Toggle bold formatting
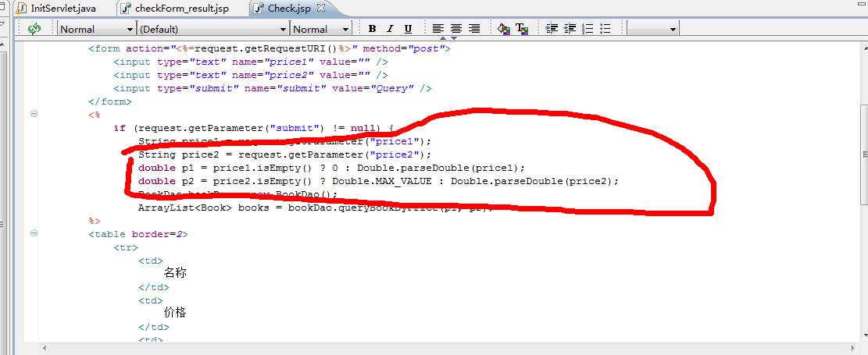This screenshot has height=355, width=868. [x=372, y=29]
